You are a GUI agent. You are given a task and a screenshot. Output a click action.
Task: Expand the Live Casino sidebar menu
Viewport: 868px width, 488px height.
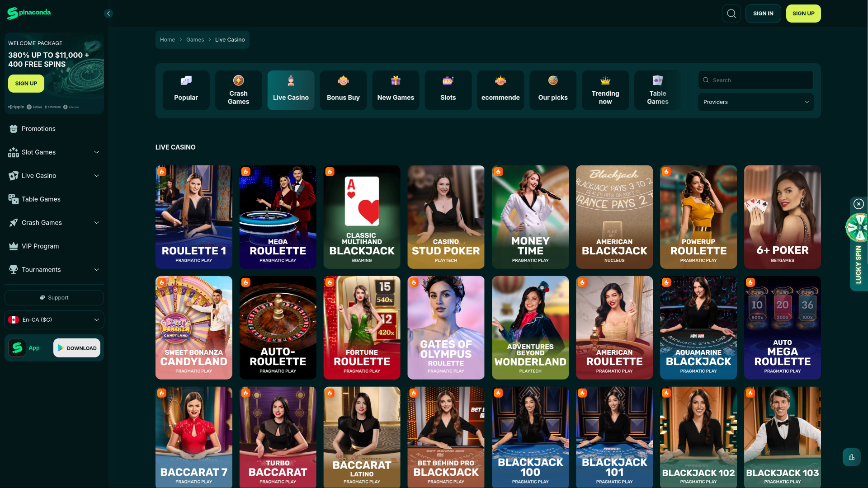click(96, 176)
